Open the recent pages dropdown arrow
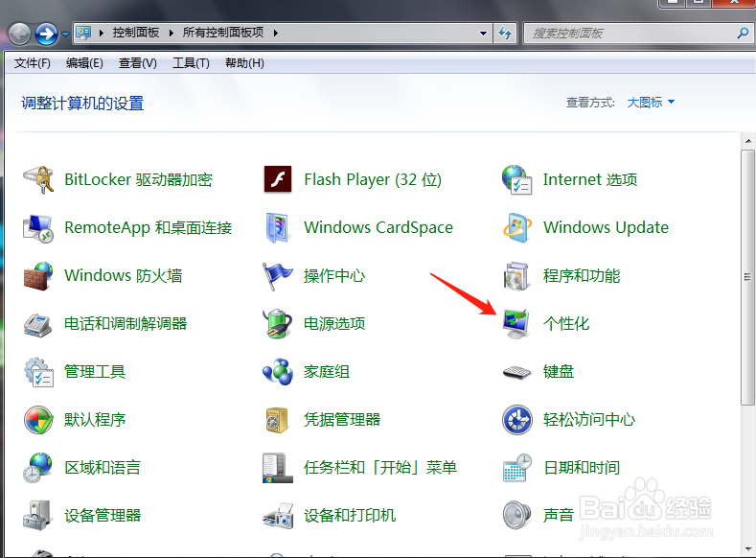 [x=65, y=35]
